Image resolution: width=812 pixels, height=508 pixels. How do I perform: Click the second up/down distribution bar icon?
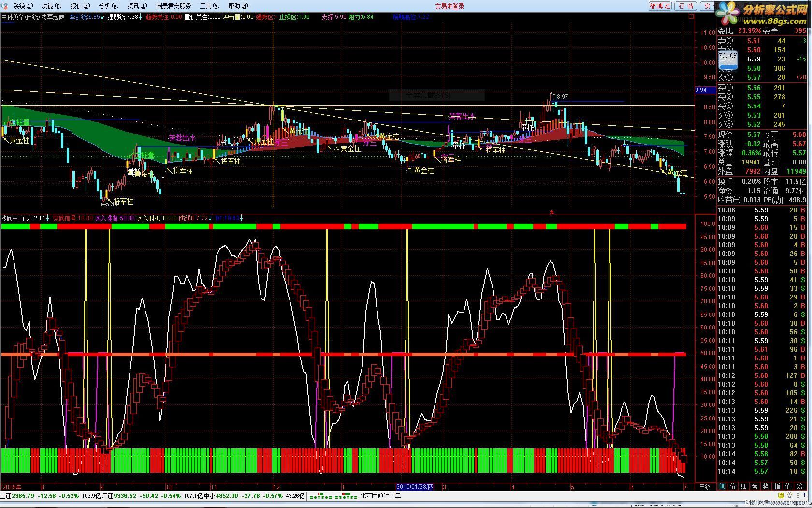click(346, 496)
